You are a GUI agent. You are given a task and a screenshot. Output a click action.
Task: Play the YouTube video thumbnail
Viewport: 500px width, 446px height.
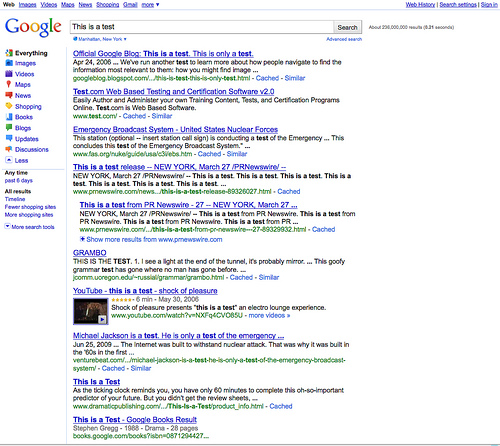[91, 311]
